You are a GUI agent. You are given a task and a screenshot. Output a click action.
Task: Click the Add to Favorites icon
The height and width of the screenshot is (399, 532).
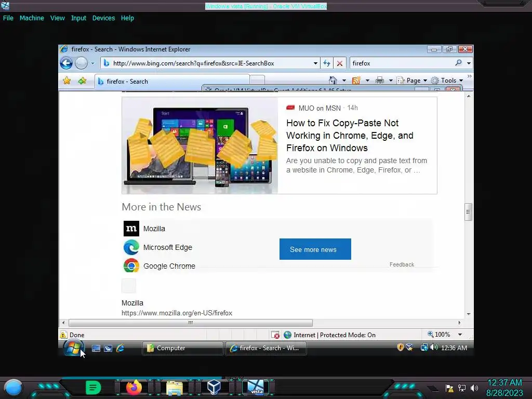[82, 81]
